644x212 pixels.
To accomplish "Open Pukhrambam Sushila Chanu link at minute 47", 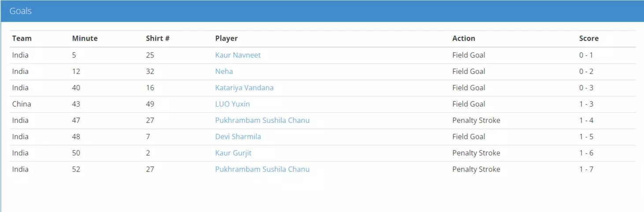I will 262,120.
